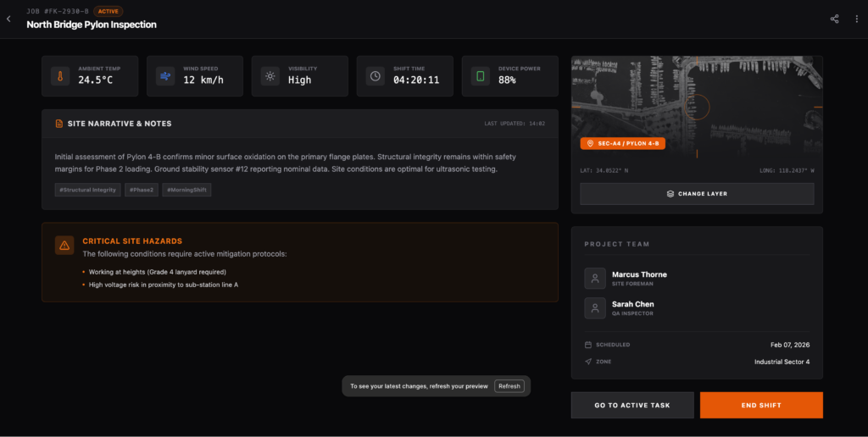Image resolution: width=868 pixels, height=437 pixels.
Task: Select the #MorningShift tag
Action: point(186,190)
